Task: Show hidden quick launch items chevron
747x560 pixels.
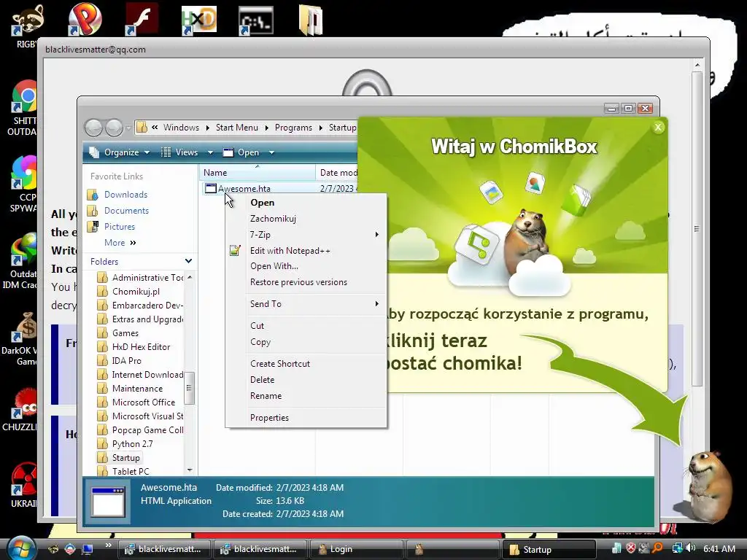Action: [x=108, y=545]
